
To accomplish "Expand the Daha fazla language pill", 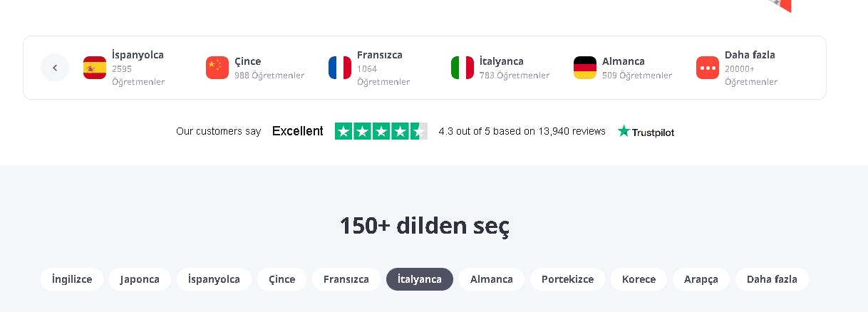I will click(772, 279).
